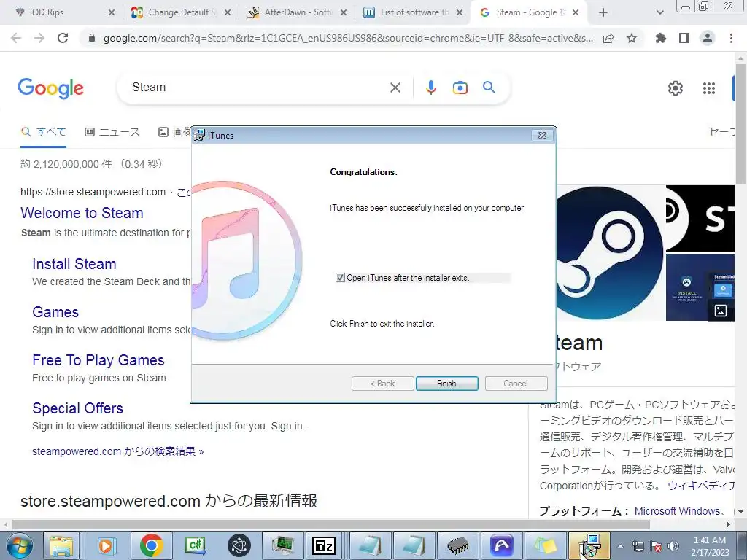
Task: Bookmark this page with the star icon
Action: point(632,38)
